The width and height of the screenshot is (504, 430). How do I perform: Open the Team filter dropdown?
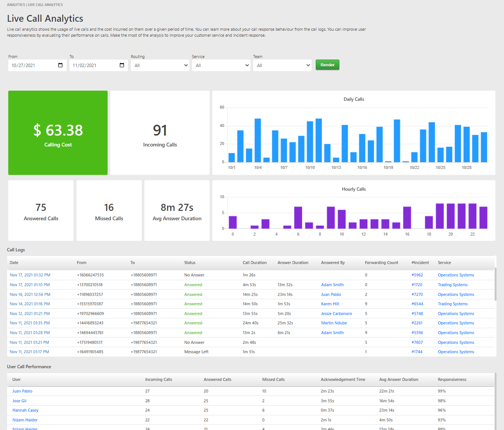coord(282,65)
